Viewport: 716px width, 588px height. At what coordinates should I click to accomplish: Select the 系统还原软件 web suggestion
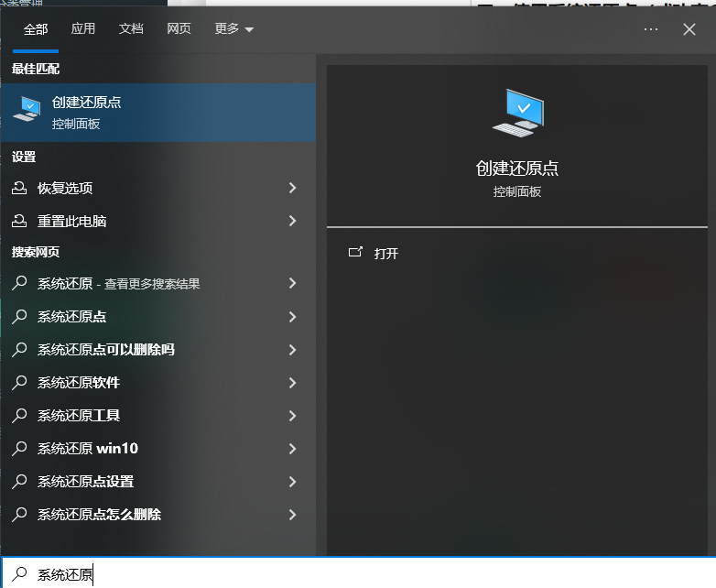click(x=158, y=383)
